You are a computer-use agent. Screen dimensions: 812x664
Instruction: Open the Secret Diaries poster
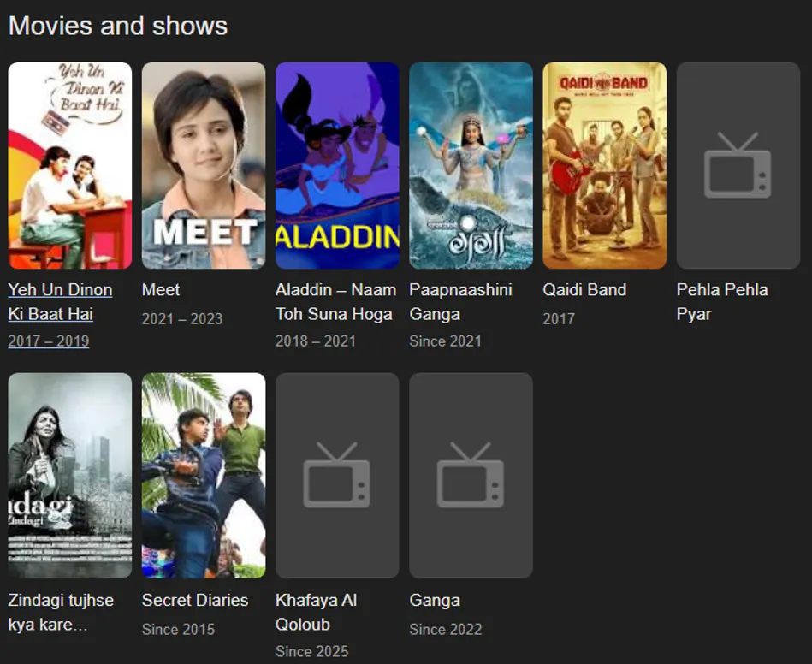point(204,476)
